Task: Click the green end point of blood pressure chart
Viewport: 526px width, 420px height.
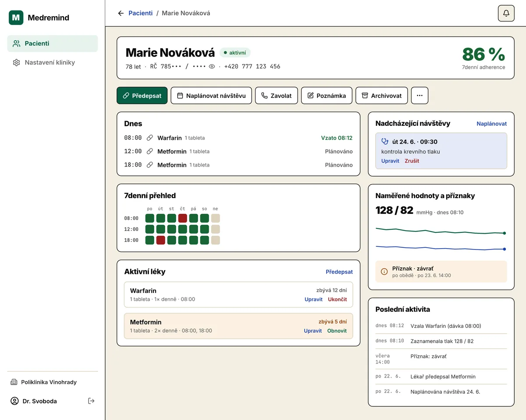Action: point(505,233)
